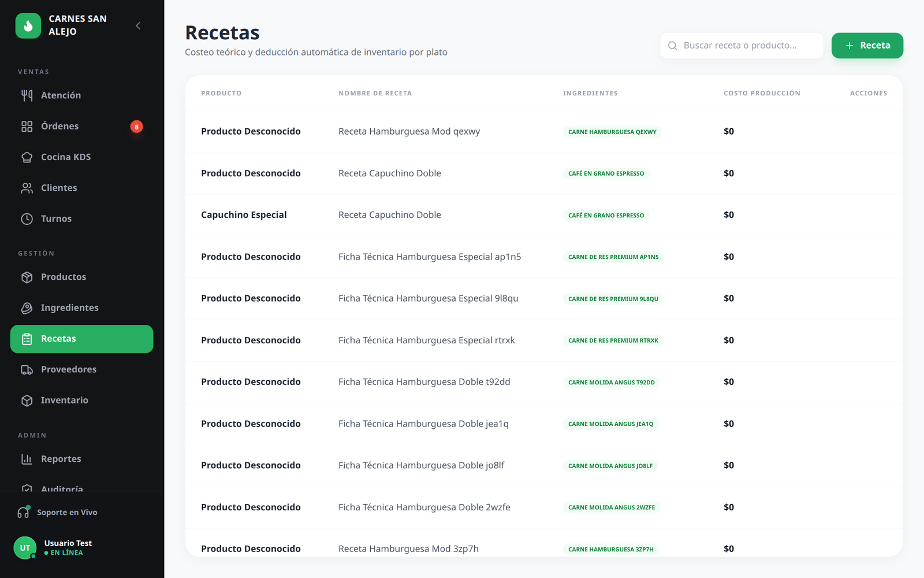924x578 pixels.
Task: Click the Productos box icon
Action: tap(27, 277)
